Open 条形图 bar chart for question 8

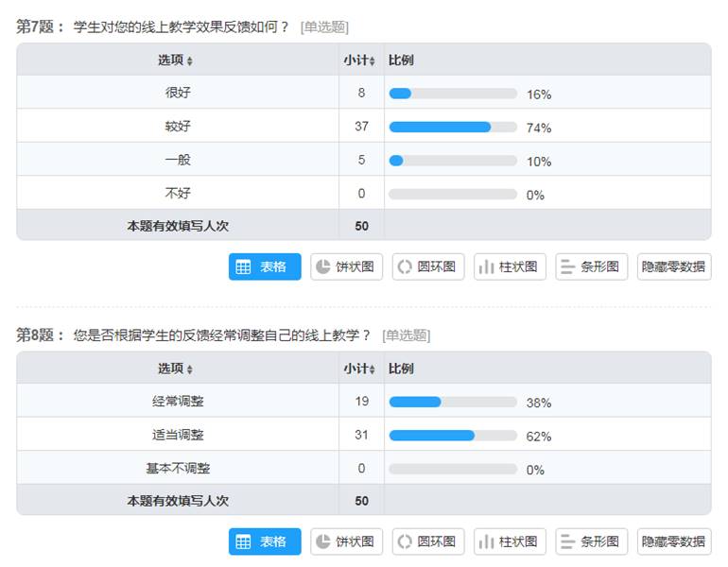[592, 541]
